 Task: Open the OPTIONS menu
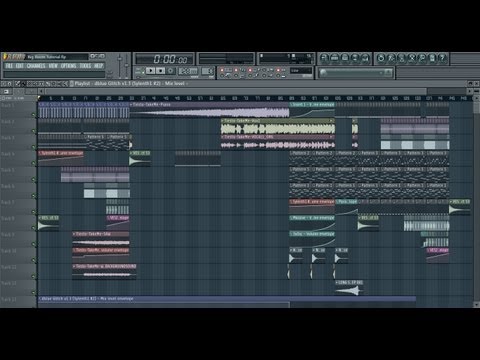pos(68,66)
